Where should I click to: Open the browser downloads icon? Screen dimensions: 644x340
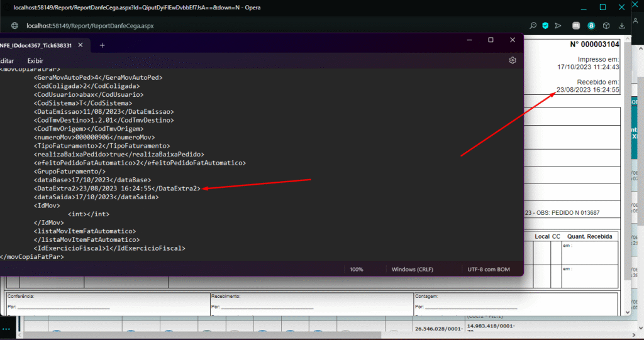[622, 26]
